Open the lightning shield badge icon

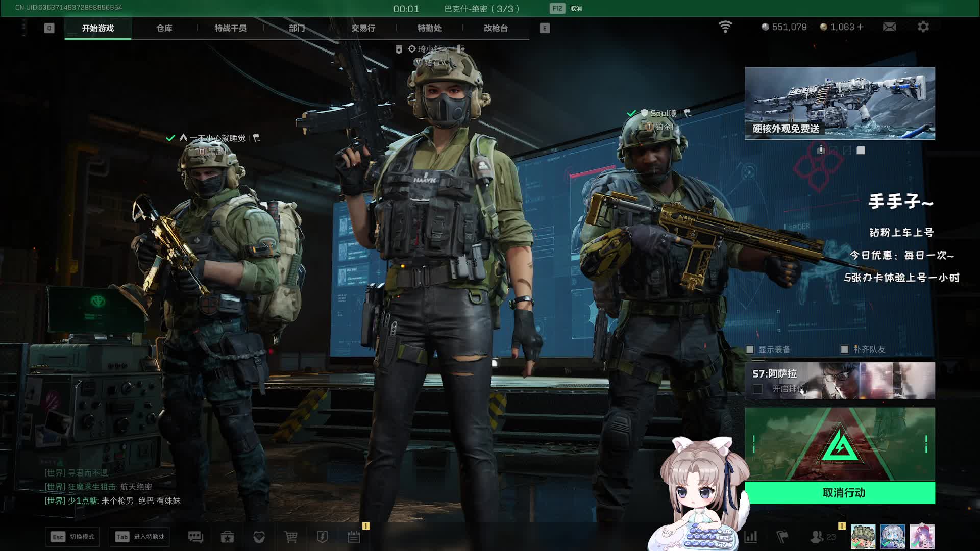[x=322, y=536]
